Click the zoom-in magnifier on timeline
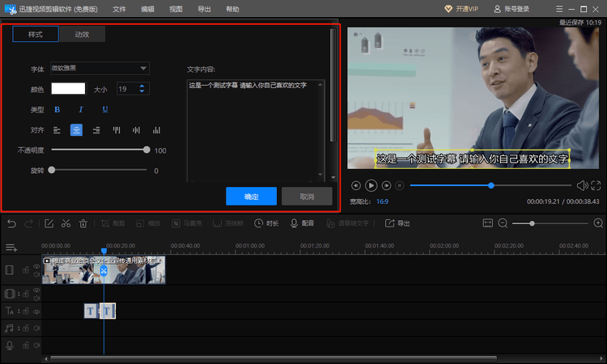The width and height of the screenshot is (607, 364). tap(598, 223)
